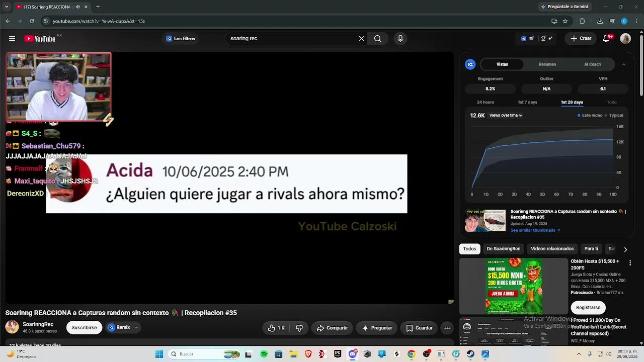The width and height of the screenshot is (644, 362).
Task: Open the YouTube guide hamburger menu
Action: tap(12, 39)
